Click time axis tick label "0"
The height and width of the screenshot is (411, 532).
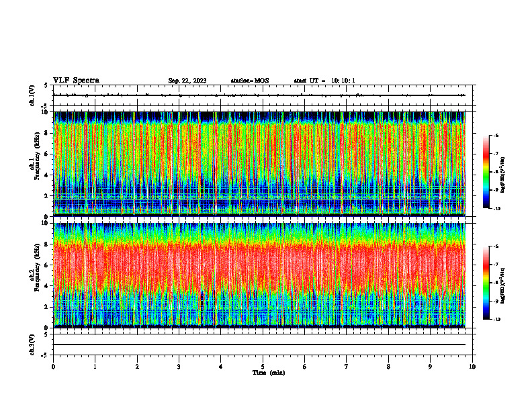[53, 367]
